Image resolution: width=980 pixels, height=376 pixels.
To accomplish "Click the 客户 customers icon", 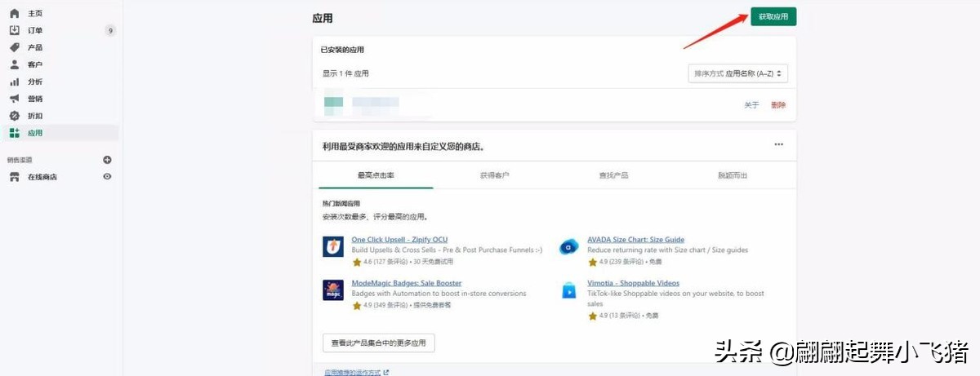I will 14,64.
